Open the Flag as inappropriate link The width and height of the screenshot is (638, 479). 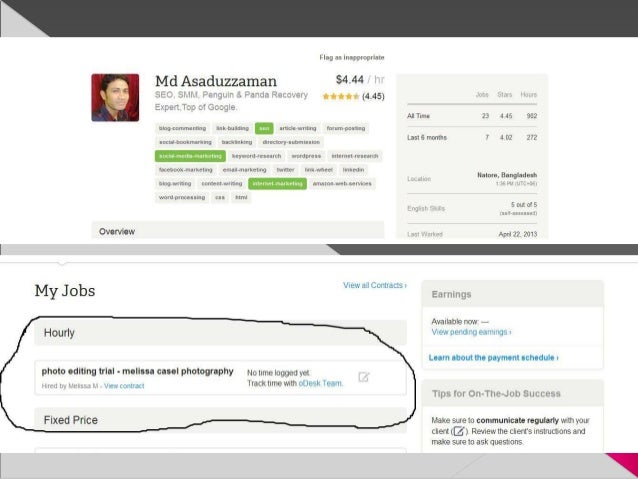[x=352, y=57]
